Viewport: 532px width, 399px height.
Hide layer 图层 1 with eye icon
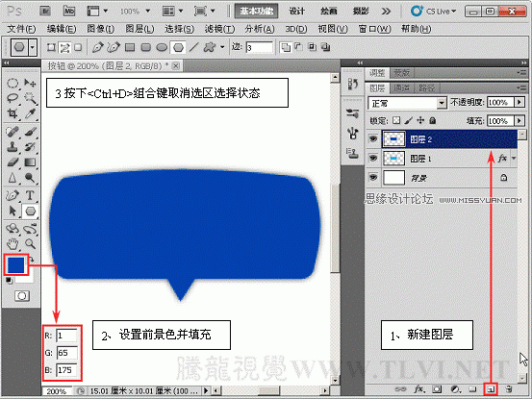373,158
